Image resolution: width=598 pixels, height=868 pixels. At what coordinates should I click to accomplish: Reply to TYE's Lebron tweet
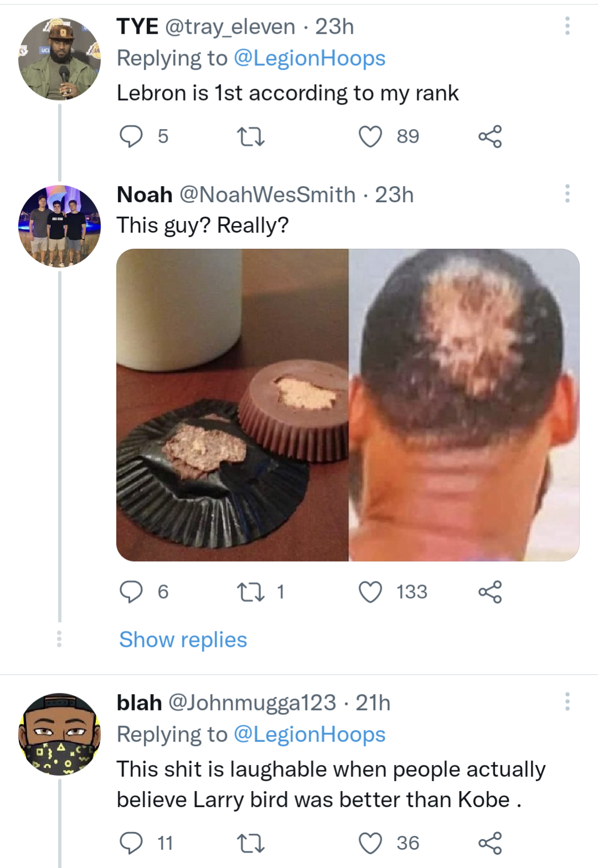click(x=131, y=136)
